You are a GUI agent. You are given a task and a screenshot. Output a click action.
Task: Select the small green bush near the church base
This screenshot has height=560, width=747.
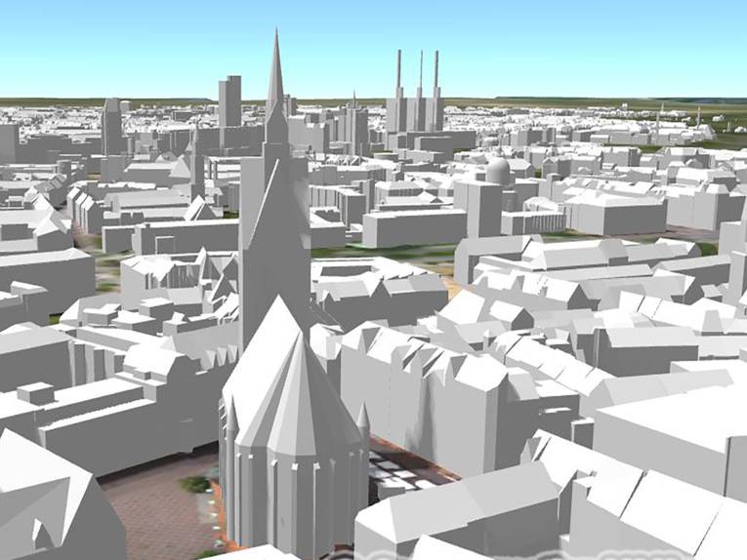coord(195,483)
